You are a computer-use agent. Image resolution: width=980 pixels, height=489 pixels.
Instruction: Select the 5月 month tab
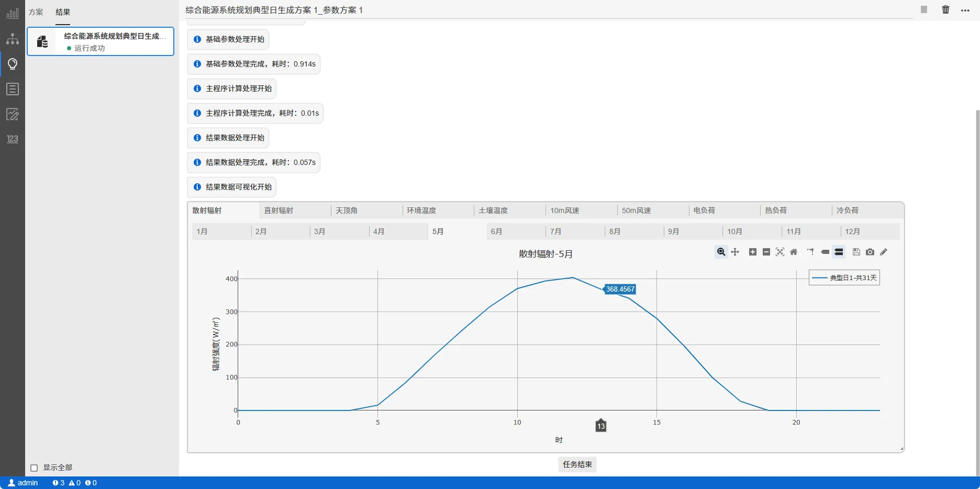(458, 231)
